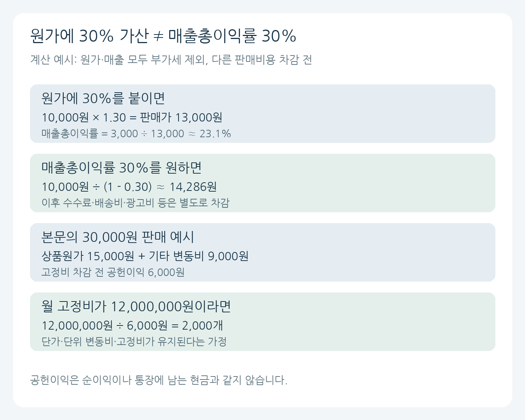The image size is (525, 420).
Task: Click the '6,000원' contribution margin value in third card
Action: [166, 272]
